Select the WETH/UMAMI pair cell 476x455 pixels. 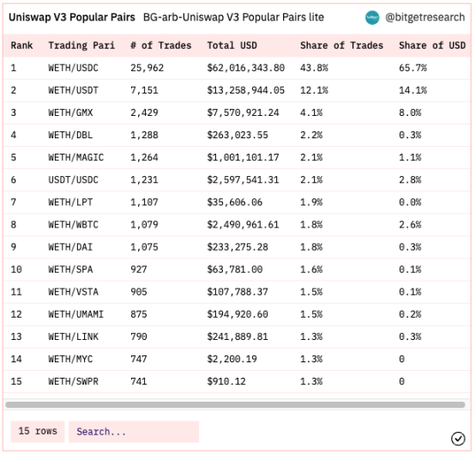(76, 314)
